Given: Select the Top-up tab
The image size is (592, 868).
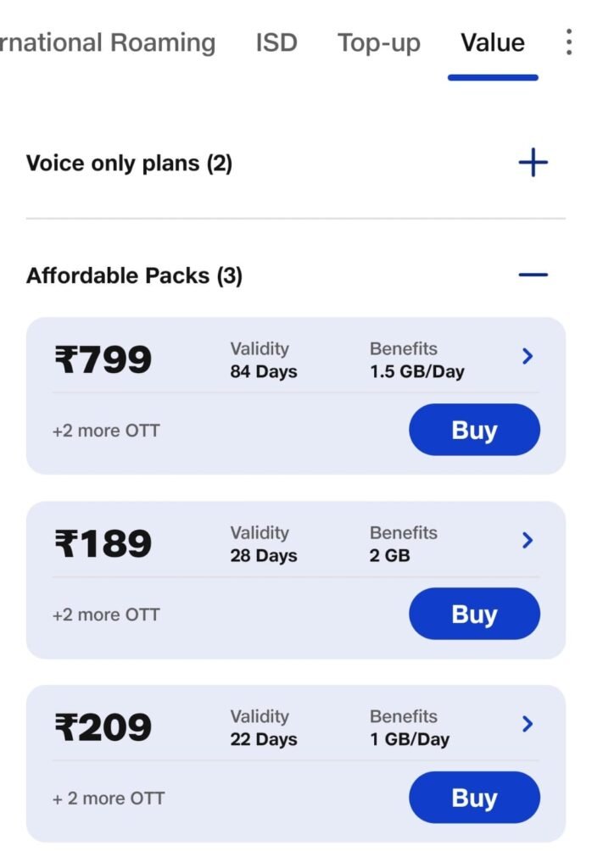Looking at the screenshot, I should [379, 42].
